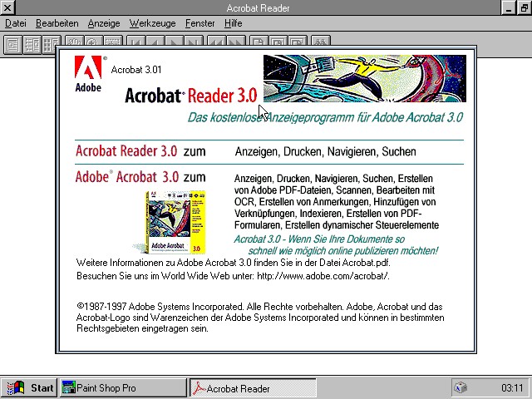Image resolution: width=532 pixels, height=399 pixels.
Task: Jump to Last Page toolbar arrow
Action: click(194, 41)
